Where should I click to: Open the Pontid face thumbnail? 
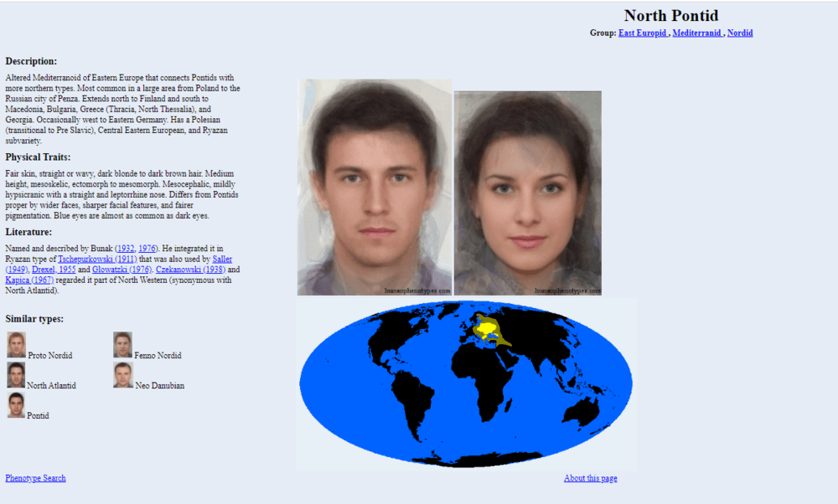coord(16,405)
